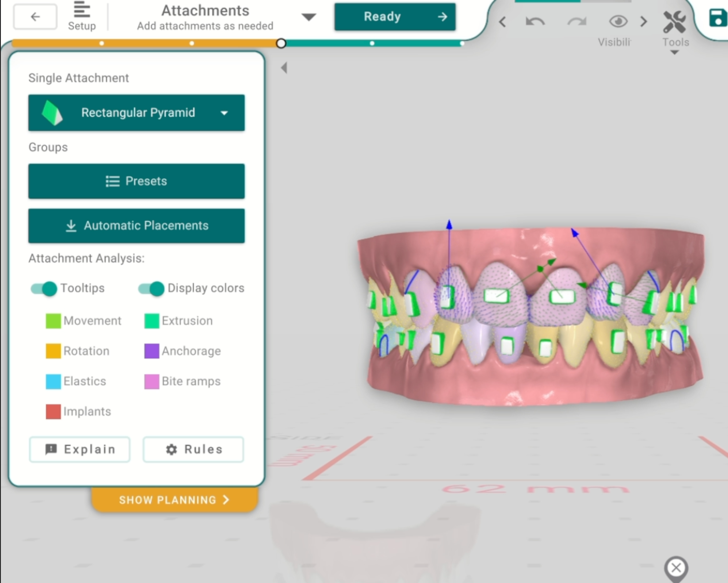Click the undo arrow icon
The image size is (728, 583).
click(535, 21)
